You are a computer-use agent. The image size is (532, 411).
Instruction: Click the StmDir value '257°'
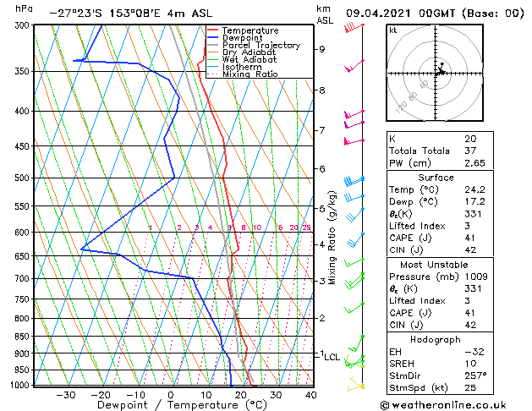pos(475,375)
